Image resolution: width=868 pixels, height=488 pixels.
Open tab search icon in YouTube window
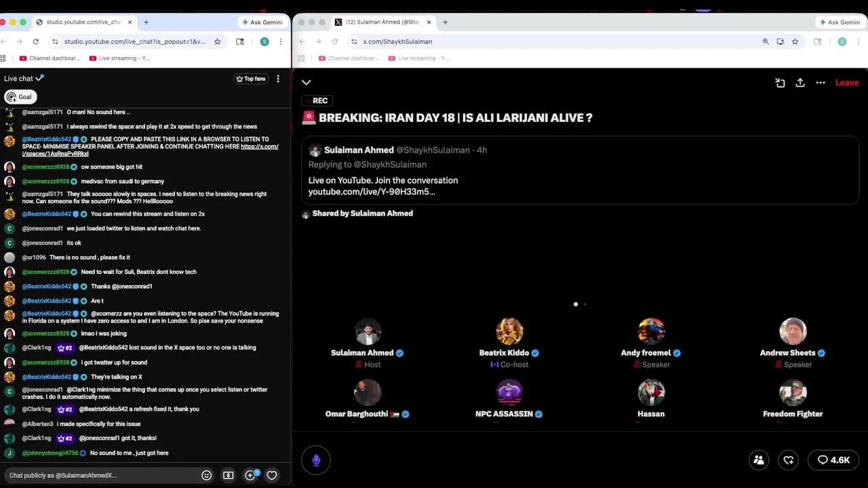click(x=240, y=41)
